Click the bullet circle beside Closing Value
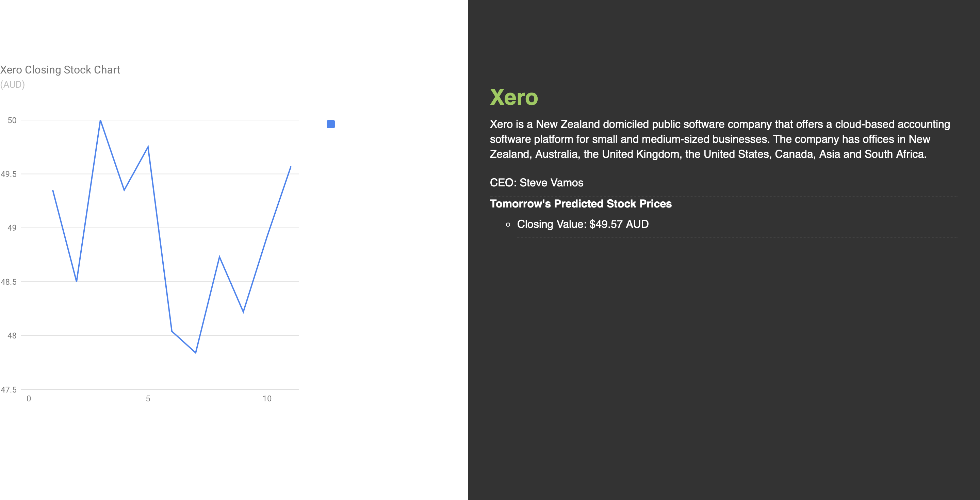980x500 pixels. pos(508,225)
